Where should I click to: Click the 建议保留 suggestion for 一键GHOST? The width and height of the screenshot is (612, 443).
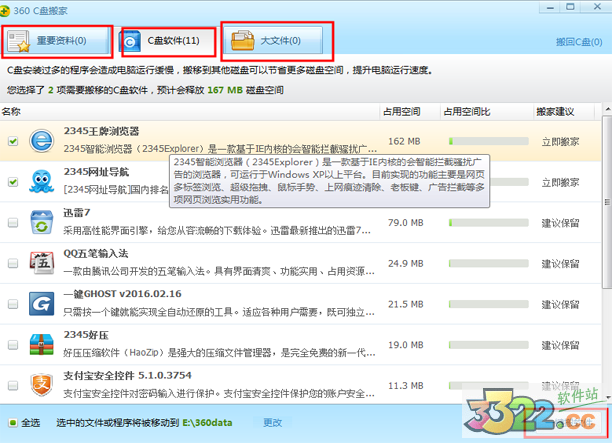(x=560, y=304)
